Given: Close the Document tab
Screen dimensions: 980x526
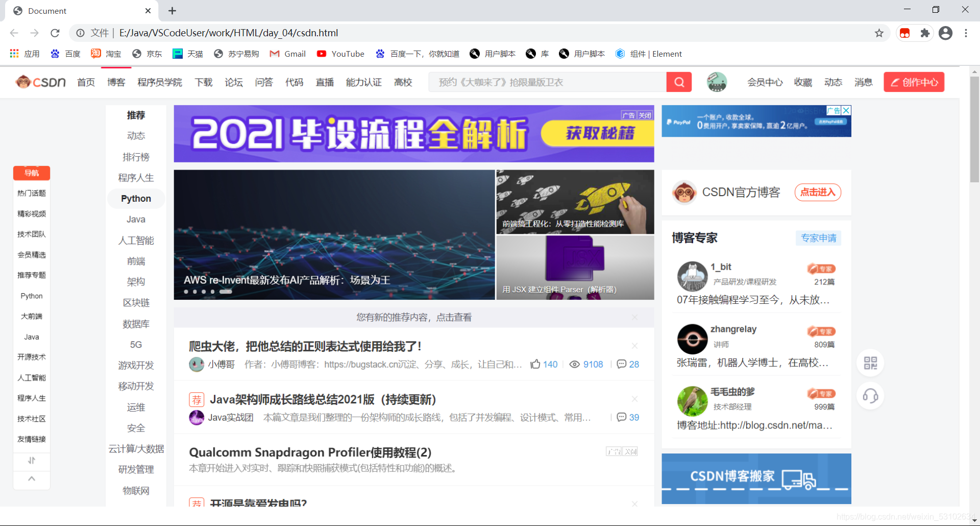Looking at the screenshot, I should tap(148, 11).
